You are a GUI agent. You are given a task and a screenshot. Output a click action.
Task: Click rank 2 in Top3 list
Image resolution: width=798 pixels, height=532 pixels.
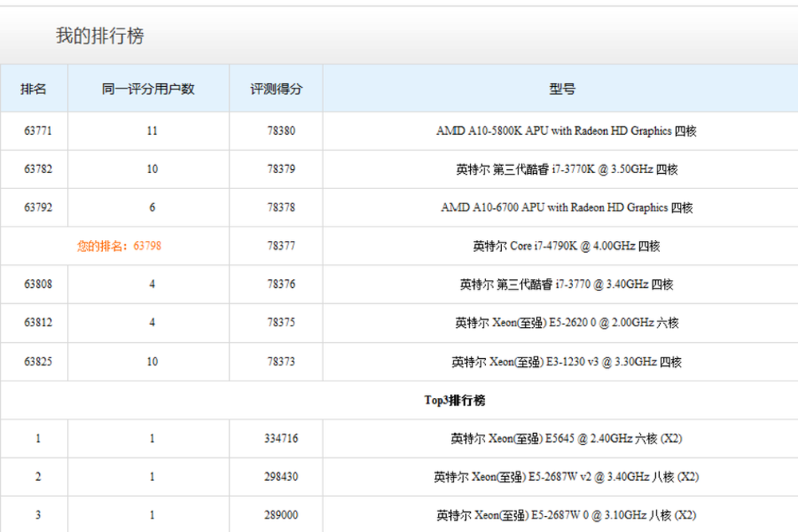[38, 476]
